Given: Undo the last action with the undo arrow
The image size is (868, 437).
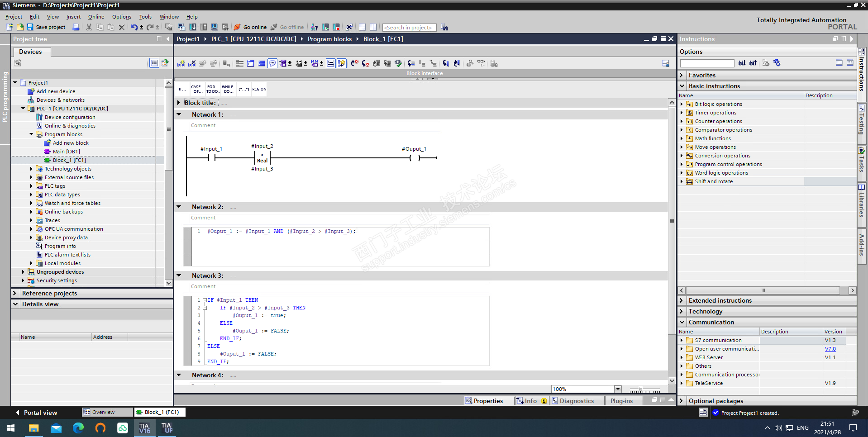Looking at the screenshot, I should (x=134, y=27).
